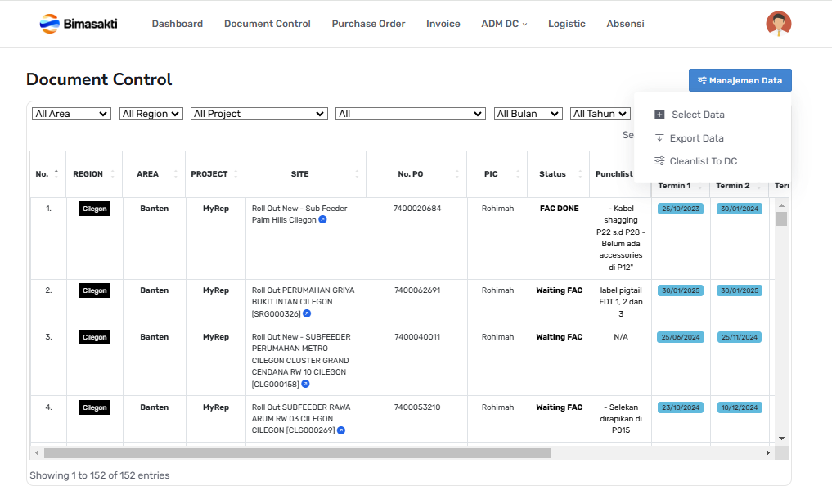Open link icon beside CLG000158 site
Screen dimensions: 832x504
305,384
